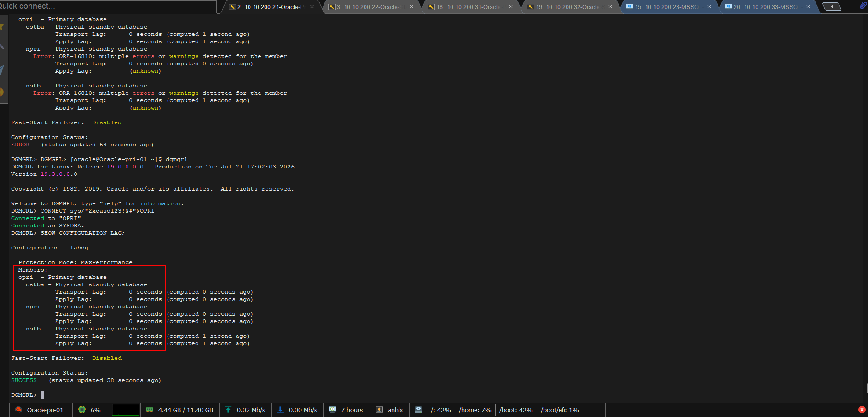868x417 pixels.
Task: Click the anhlx user icon
Action: coord(379,410)
